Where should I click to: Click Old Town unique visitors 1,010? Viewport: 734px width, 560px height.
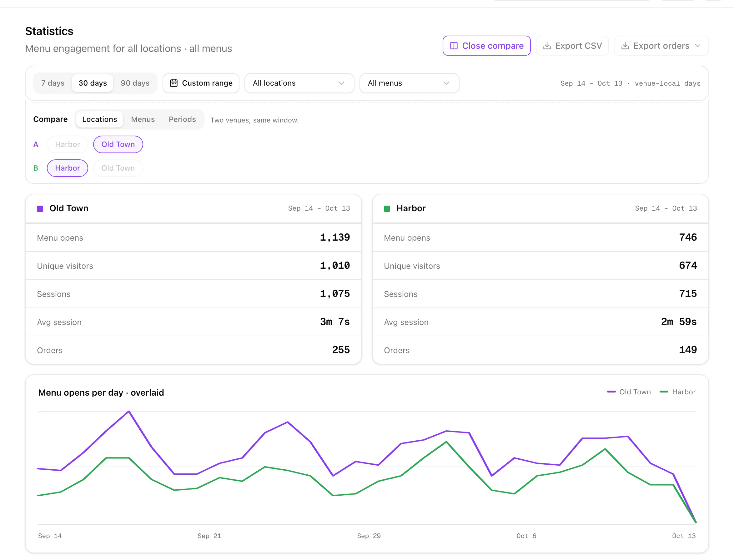click(x=335, y=266)
